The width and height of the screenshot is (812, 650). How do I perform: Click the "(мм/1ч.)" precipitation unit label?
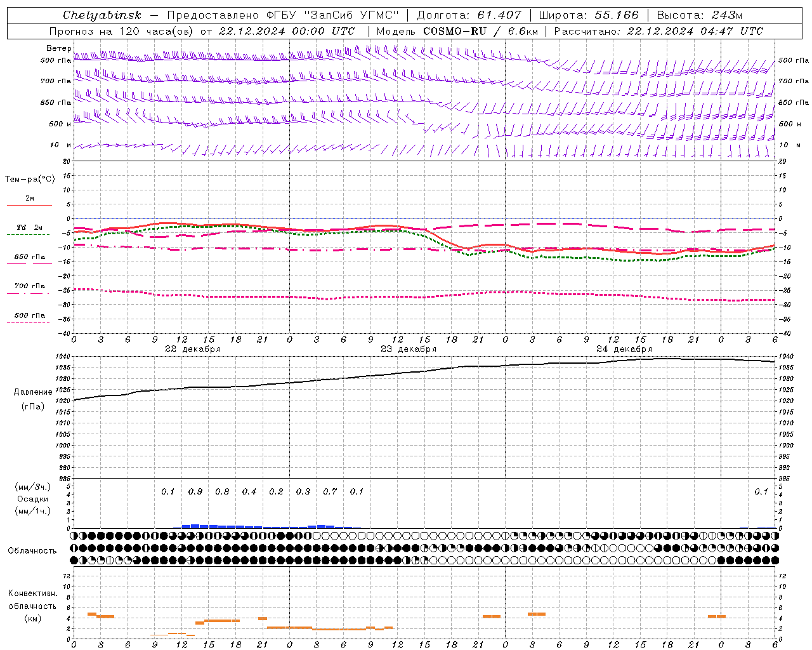33,511
